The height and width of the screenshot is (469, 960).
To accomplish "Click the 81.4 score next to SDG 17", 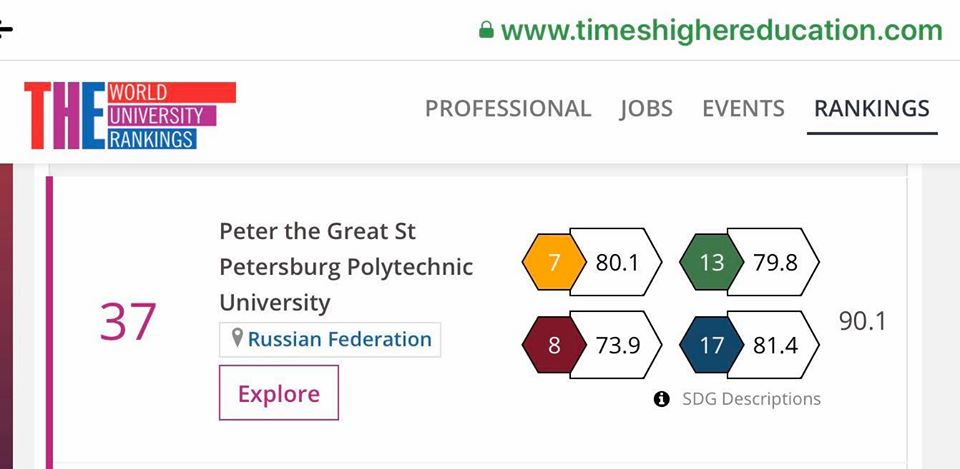I will (x=775, y=346).
